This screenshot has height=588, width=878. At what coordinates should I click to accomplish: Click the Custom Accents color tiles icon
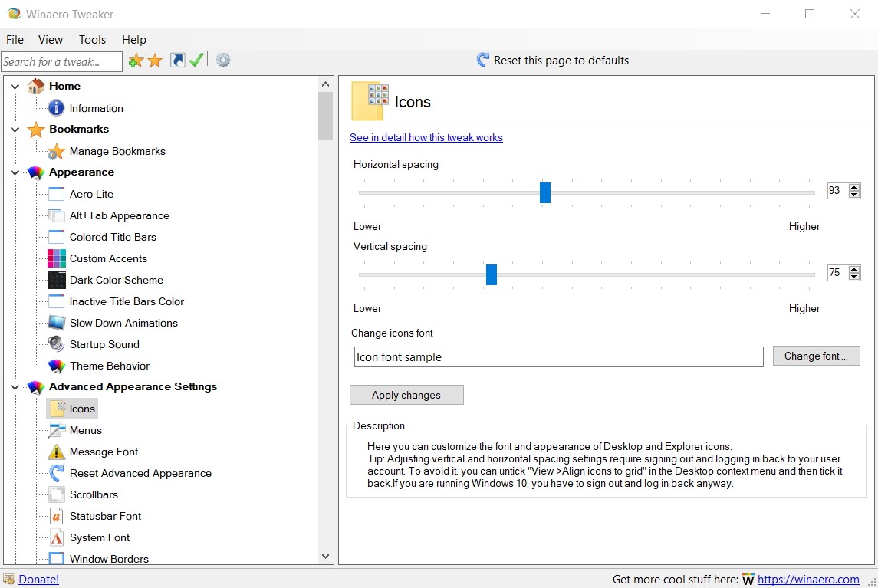tap(57, 258)
